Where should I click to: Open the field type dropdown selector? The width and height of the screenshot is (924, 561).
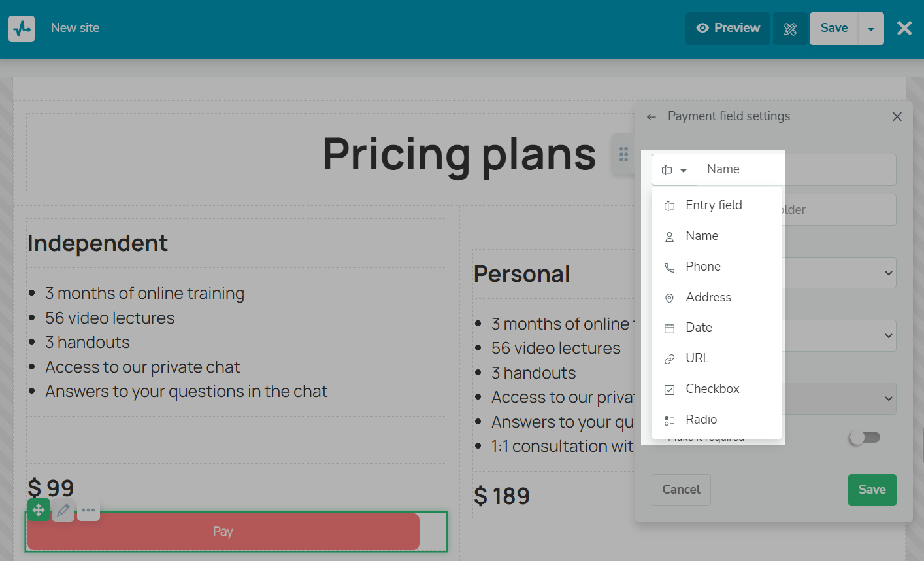point(674,170)
